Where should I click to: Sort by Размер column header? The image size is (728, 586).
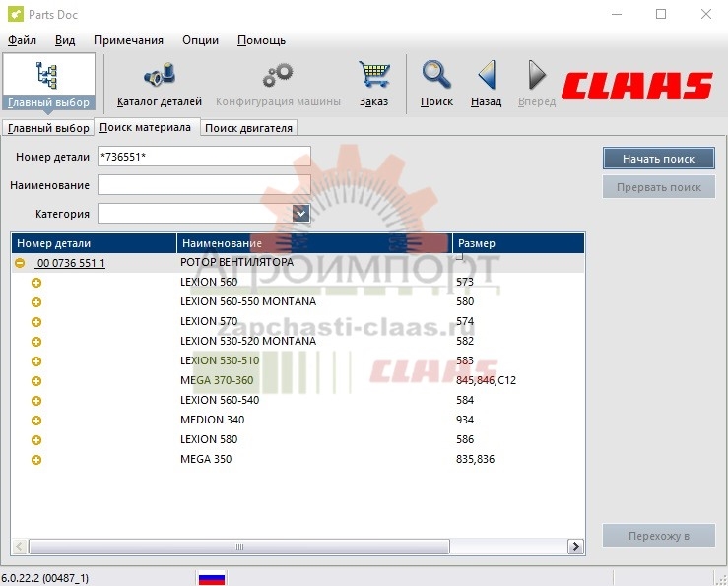tap(518, 243)
